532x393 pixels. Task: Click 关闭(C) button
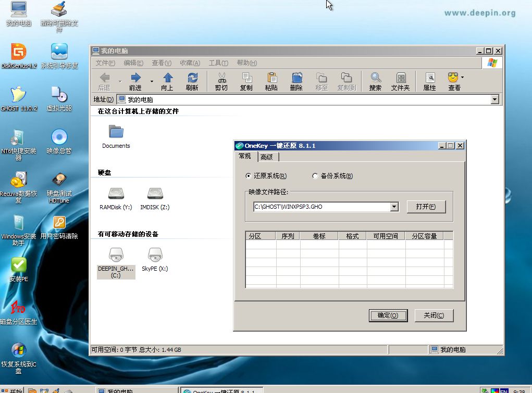pos(434,315)
